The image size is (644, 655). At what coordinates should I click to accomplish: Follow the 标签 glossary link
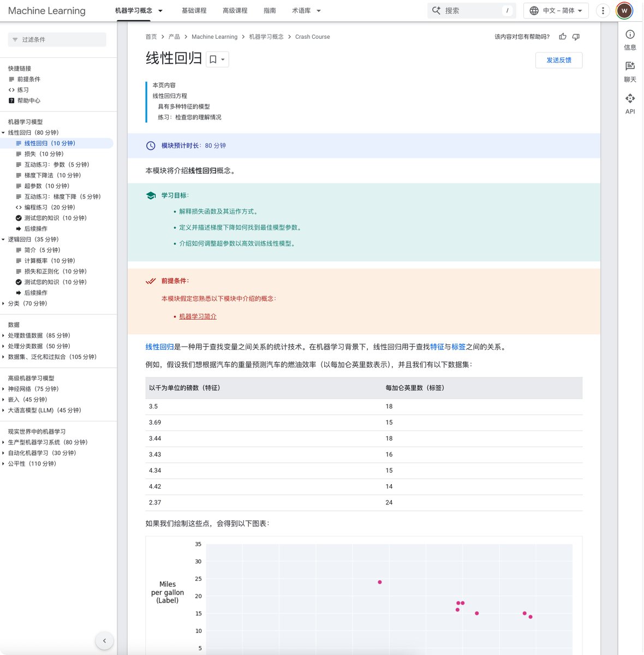click(x=458, y=347)
